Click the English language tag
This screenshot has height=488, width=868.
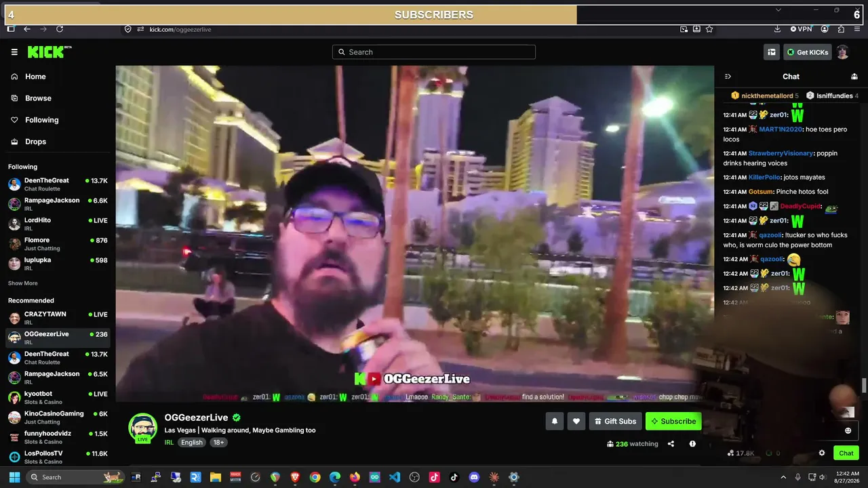(192, 443)
